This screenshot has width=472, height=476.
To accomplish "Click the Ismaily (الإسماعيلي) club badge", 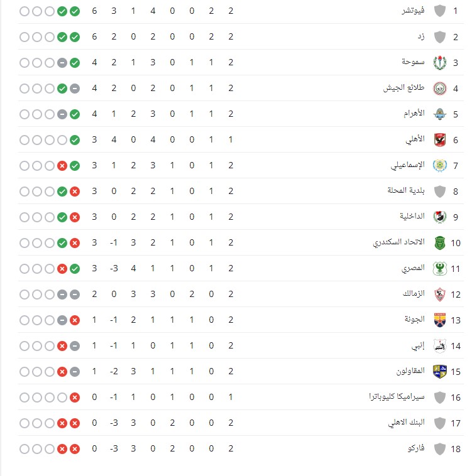I will tap(439, 165).
